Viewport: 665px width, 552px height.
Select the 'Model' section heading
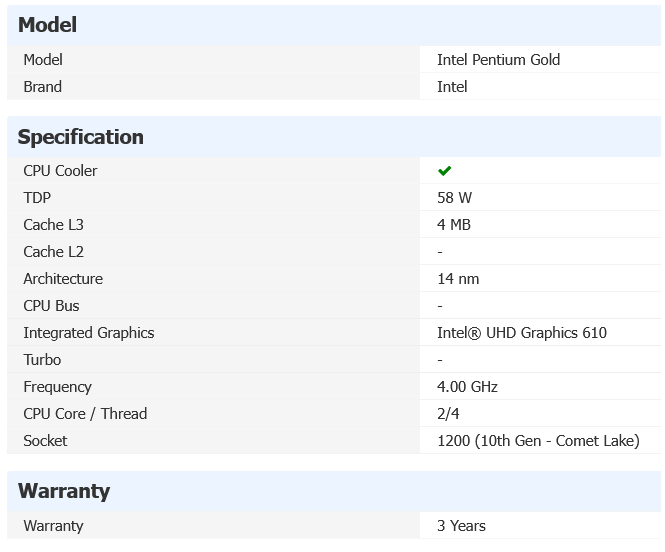click(48, 25)
